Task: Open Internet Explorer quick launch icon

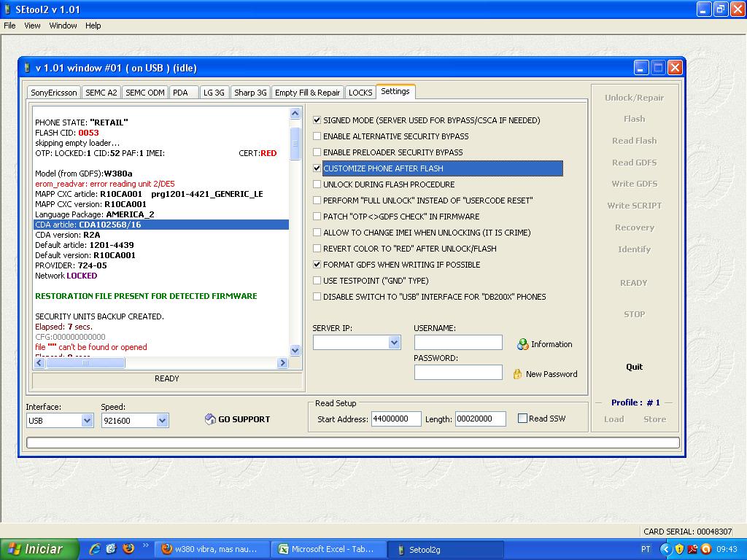Action: 95,549
